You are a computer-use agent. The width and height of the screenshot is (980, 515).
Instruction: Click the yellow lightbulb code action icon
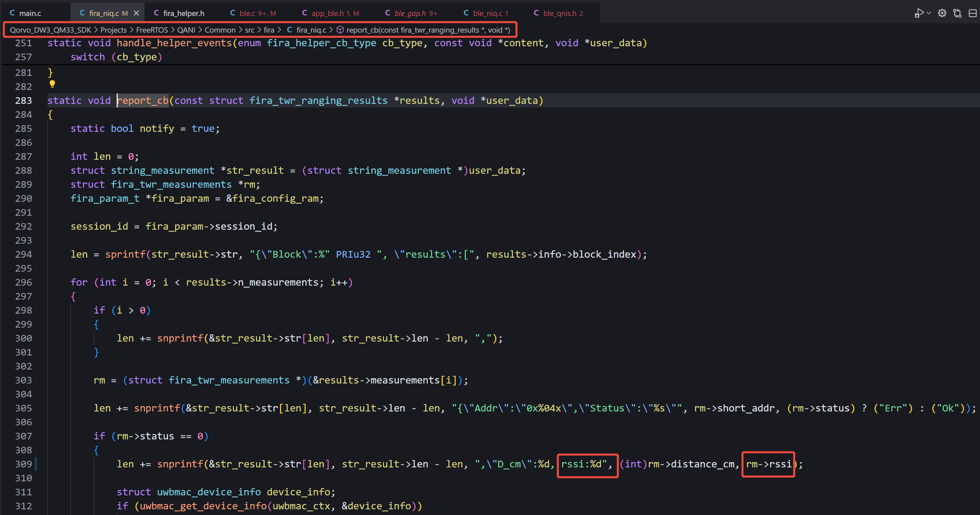pos(52,84)
